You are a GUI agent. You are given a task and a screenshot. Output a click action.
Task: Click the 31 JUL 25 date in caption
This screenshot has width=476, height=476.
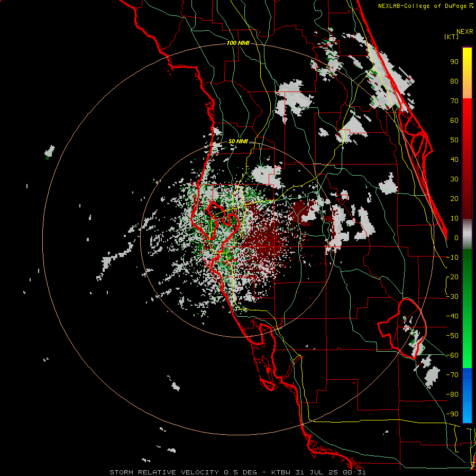click(x=317, y=472)
